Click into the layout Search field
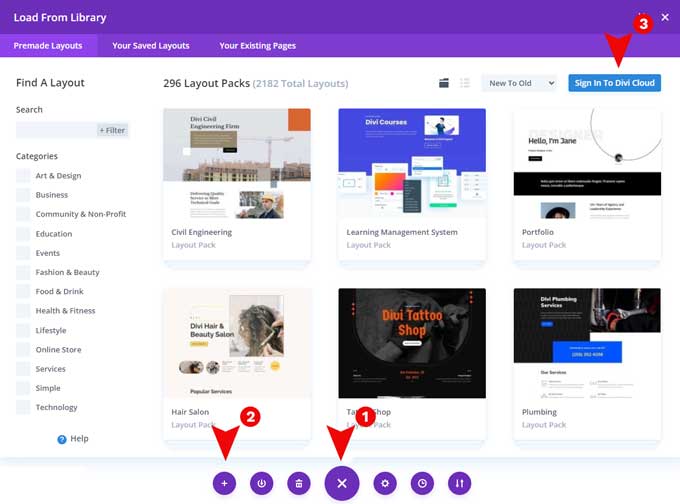The width and height of the screenshot is (680, 504). pos(56,130)
